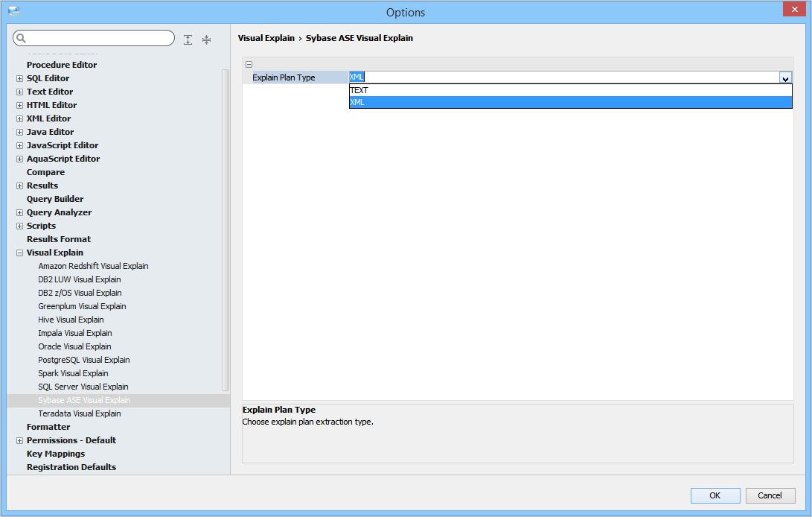The width and height of the screenshot is (812, 517).
Task: Open DB2 LUW Visual Explain settings
Action: (79, 279)
